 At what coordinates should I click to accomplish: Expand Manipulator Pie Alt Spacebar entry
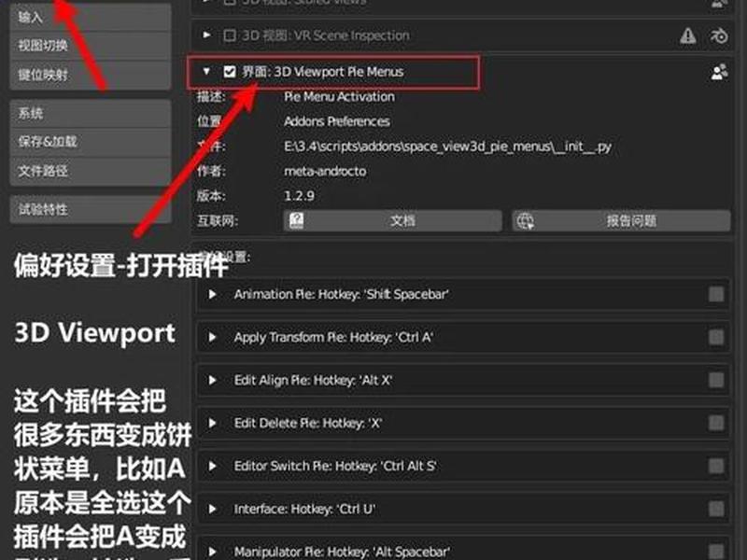(x=213, y=552)
